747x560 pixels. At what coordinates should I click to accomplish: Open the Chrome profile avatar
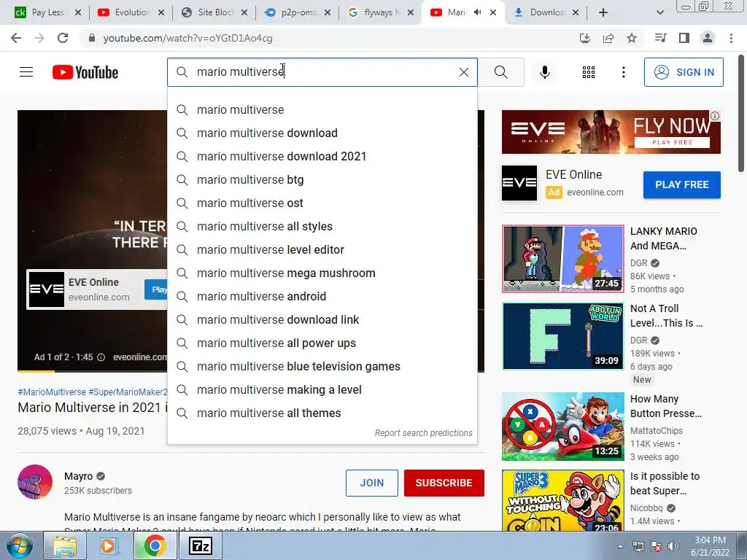coord(708,38)
